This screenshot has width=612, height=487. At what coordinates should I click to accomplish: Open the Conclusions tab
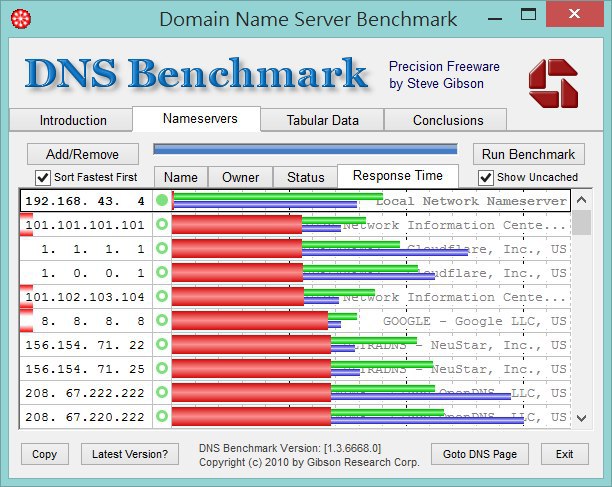click(446, 120)
